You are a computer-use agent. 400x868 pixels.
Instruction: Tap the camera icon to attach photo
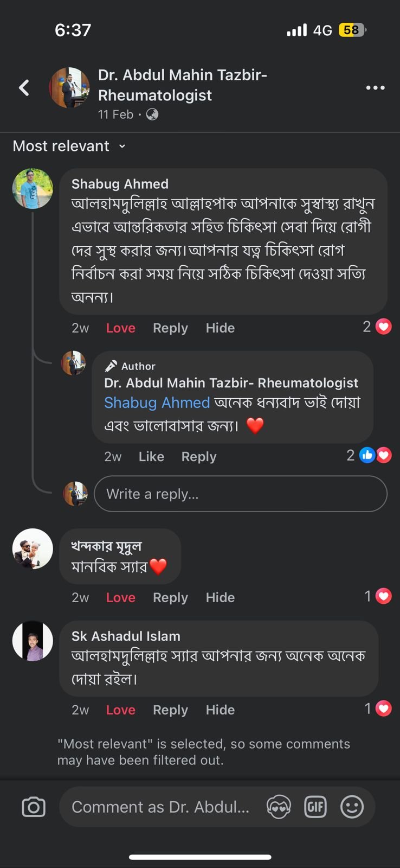point(34,807)
